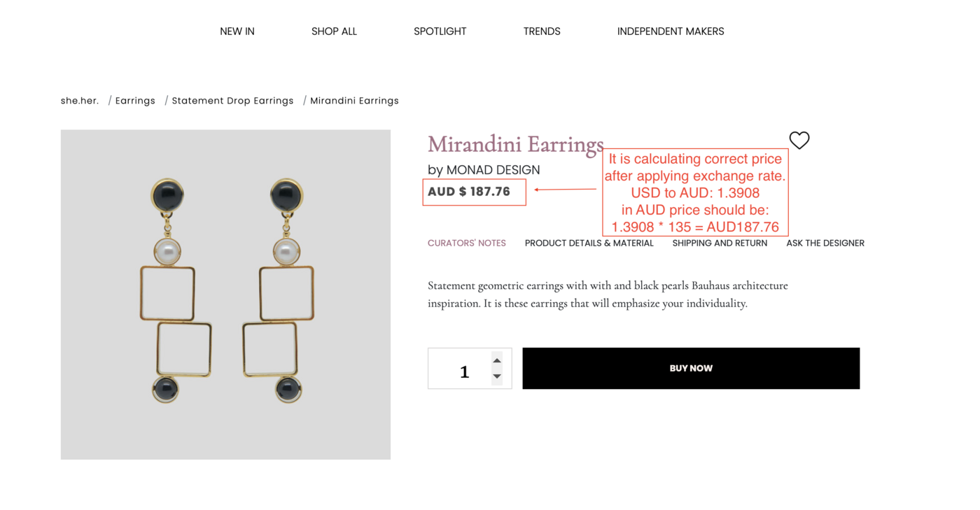
Task: Switch to Curators' Notes tab
Action: 467,243
